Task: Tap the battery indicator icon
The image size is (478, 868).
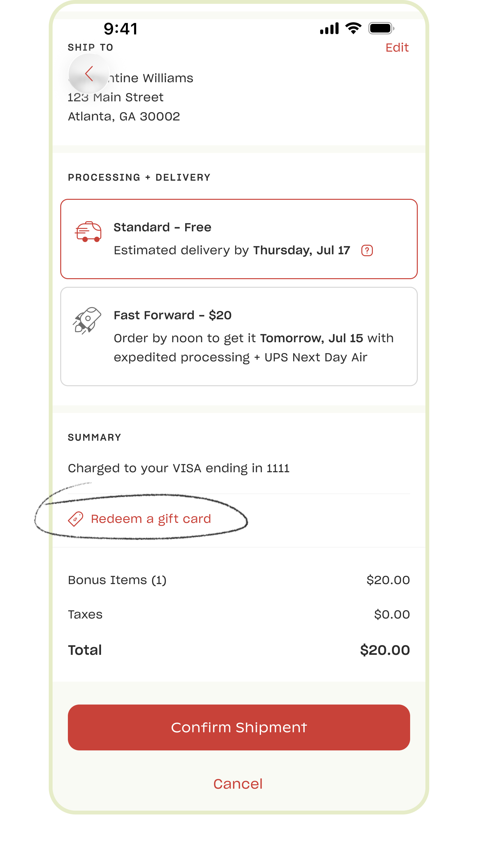Action: tap(381, 29)
